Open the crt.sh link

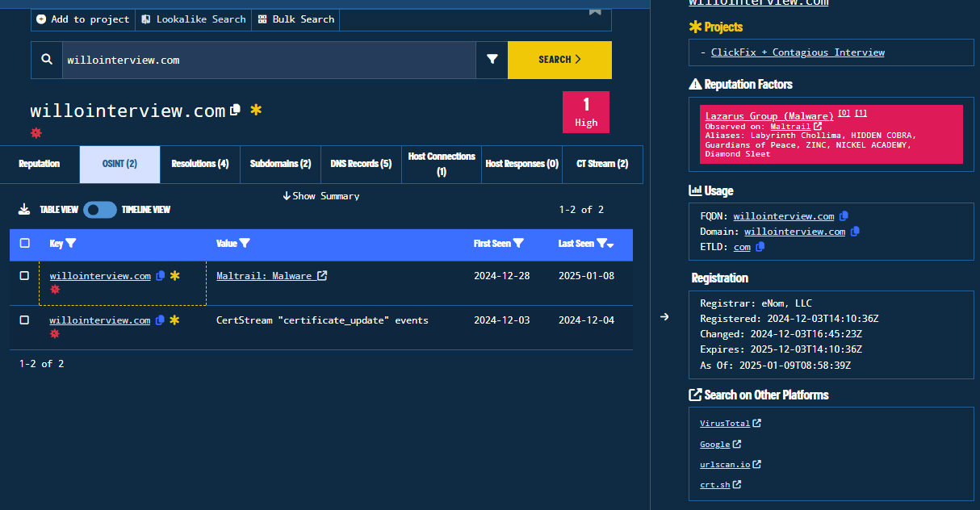click(x=714, y=485)
